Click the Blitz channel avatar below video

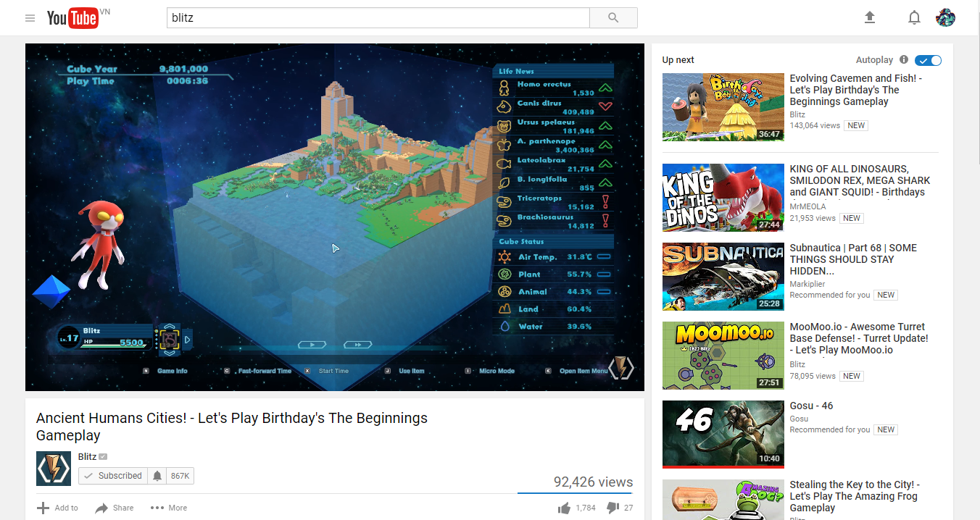tap(54, 468)
